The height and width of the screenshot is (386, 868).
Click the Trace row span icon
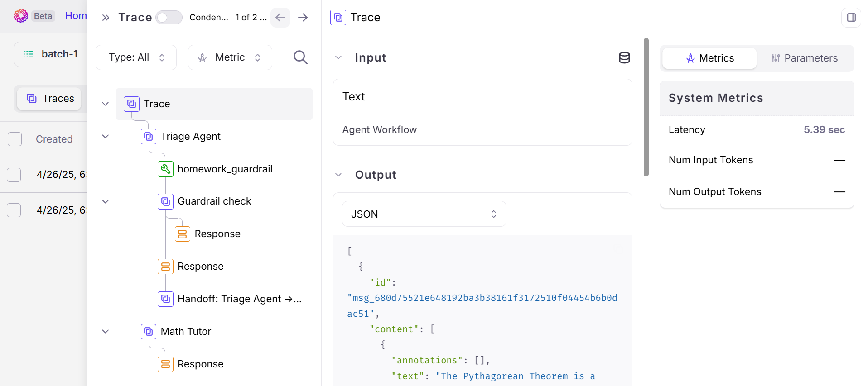click(x=131, y=104)
